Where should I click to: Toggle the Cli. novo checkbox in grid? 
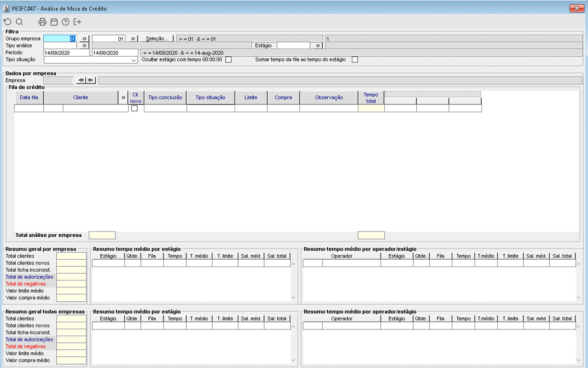[x=134, y=109]
